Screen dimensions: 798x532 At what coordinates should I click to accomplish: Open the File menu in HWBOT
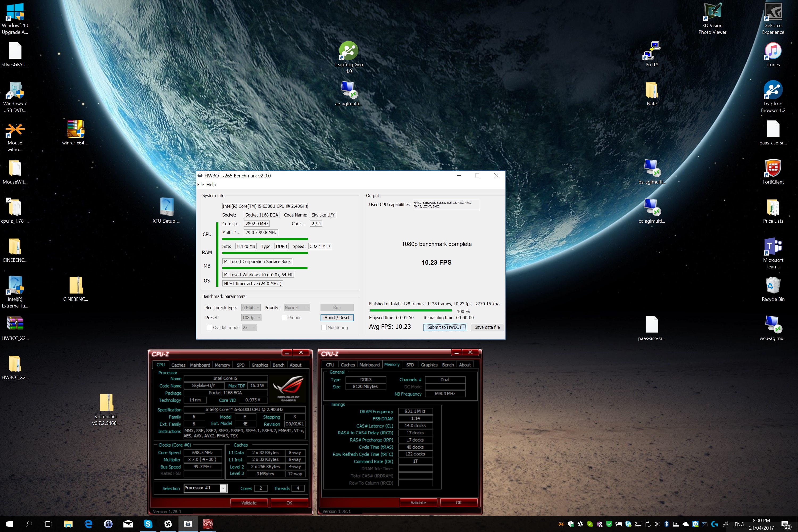(201, 185)
